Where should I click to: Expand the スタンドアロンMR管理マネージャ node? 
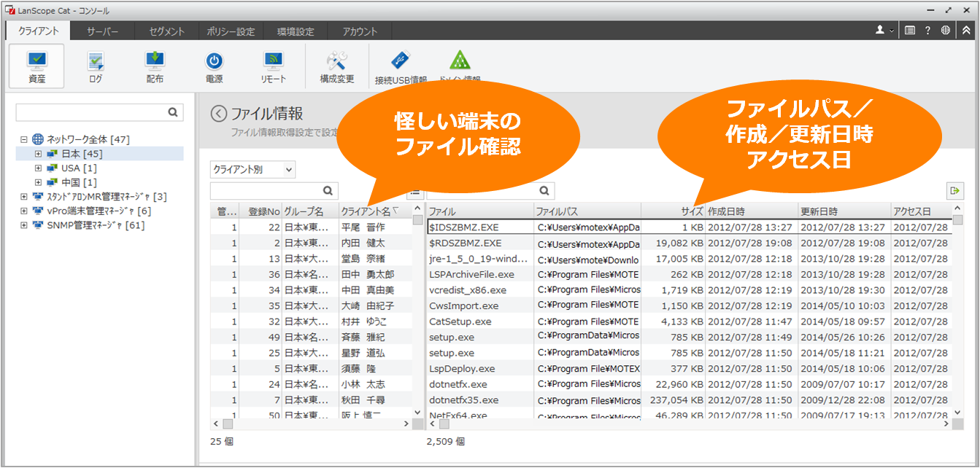24,197
